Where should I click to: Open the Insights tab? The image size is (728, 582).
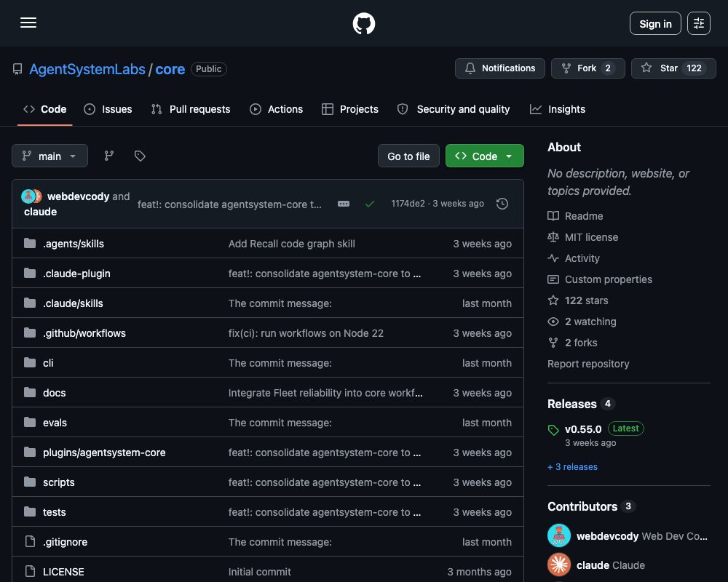558,109
